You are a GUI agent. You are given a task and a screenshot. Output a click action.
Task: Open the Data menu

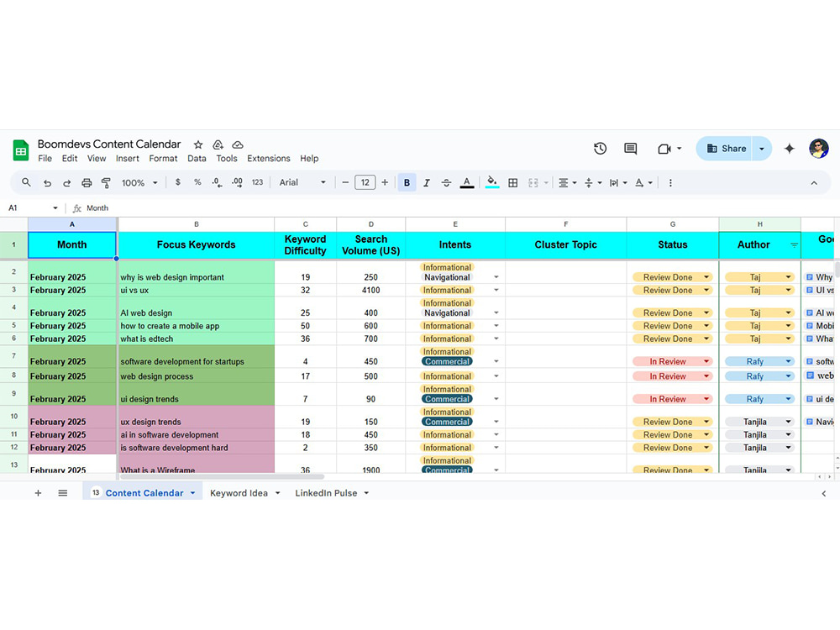(197, 159)
